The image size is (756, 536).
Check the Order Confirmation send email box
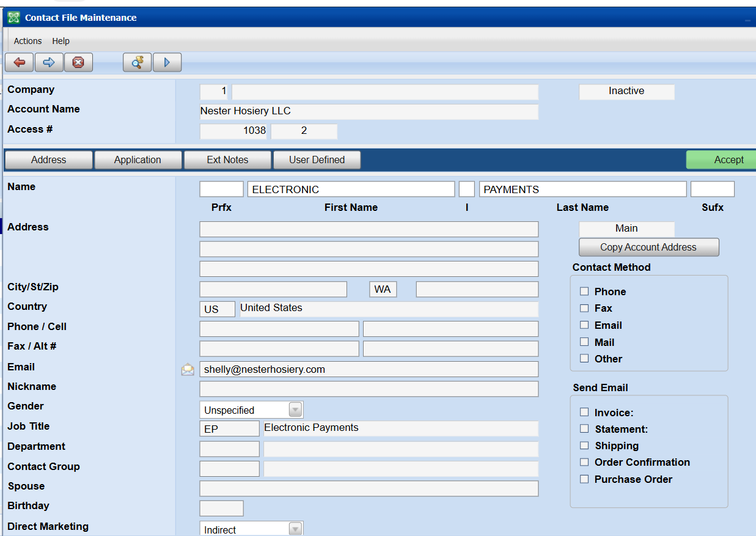point(584,462)
